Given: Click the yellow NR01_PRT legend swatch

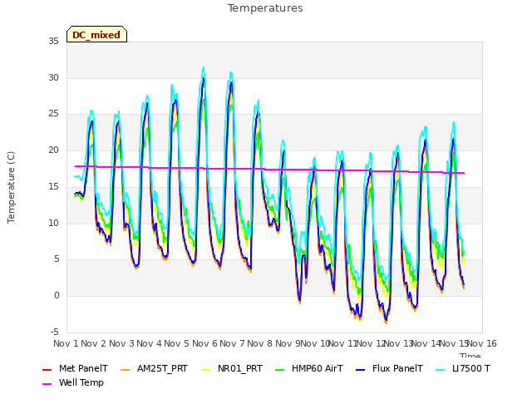Looking at the screenshot, I should tap(205, 369).
